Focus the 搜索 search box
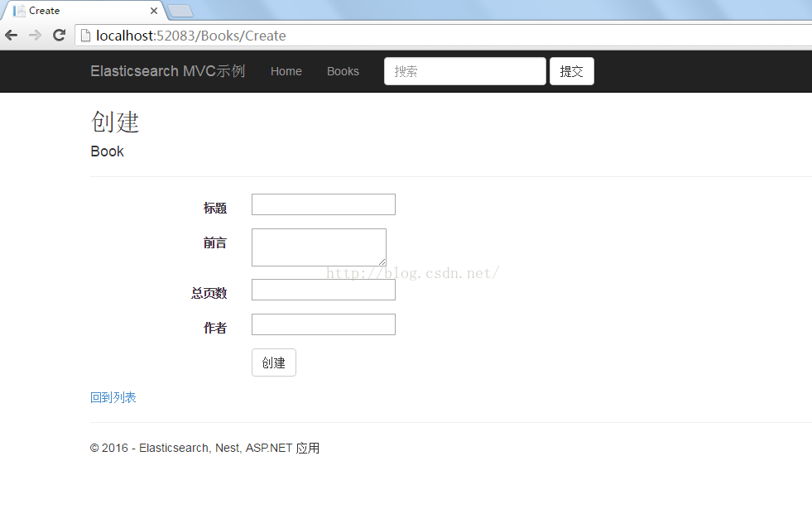 pyautogui.click(x=465, y=71)
